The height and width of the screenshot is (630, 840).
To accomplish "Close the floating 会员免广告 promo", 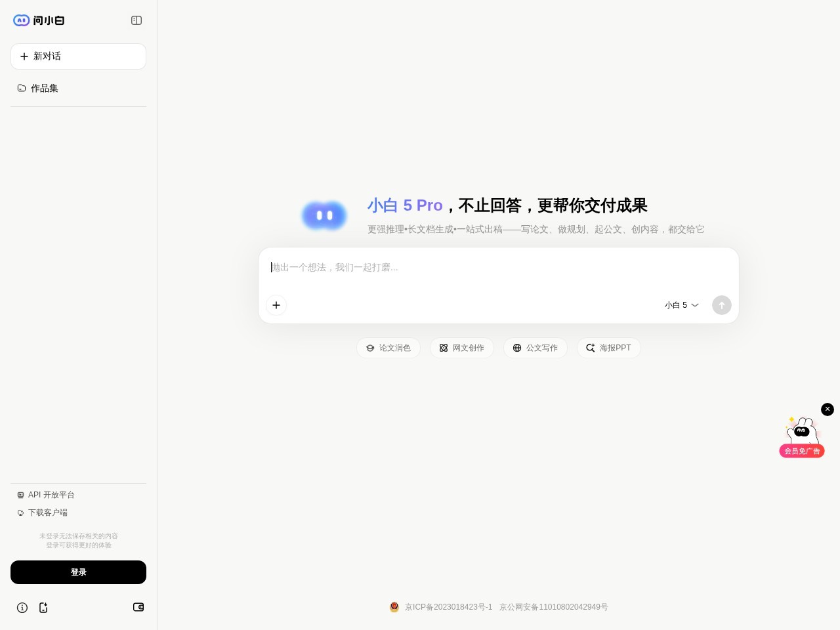I will 828,409.
